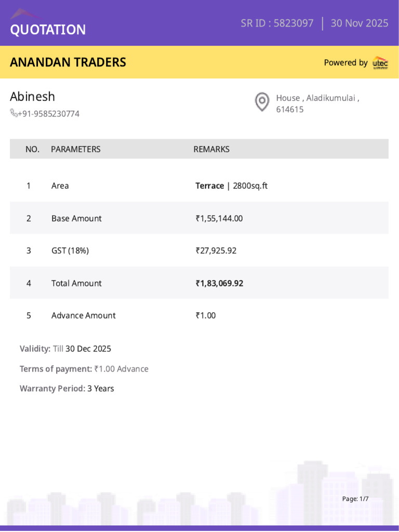Select the Advance Amount row
Image resolution: width=399 pixels, height=532 pixels.
tap(199, 315)
